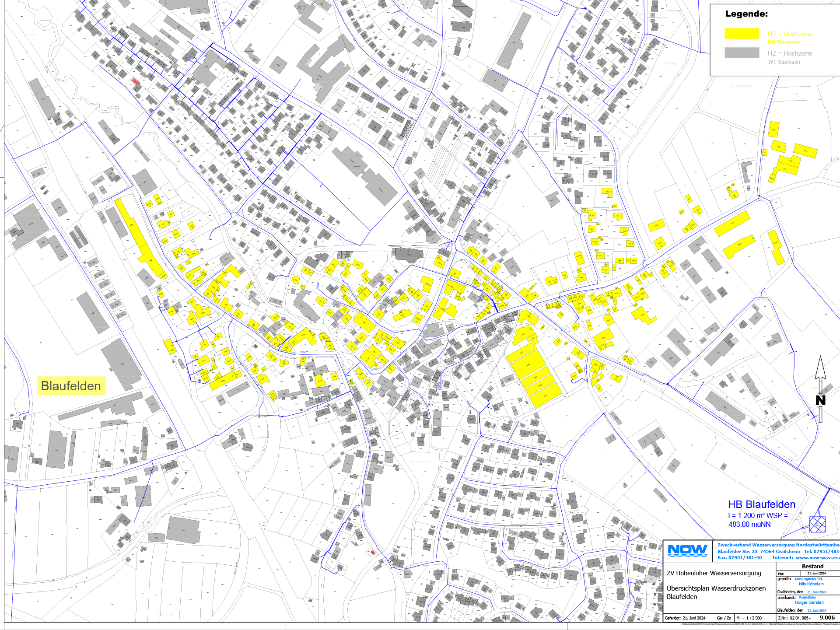Click the blue HB Blaufelden heading text
Viewport: 840px width, 630px height.
pyautogui.click(x=761, y=504)
